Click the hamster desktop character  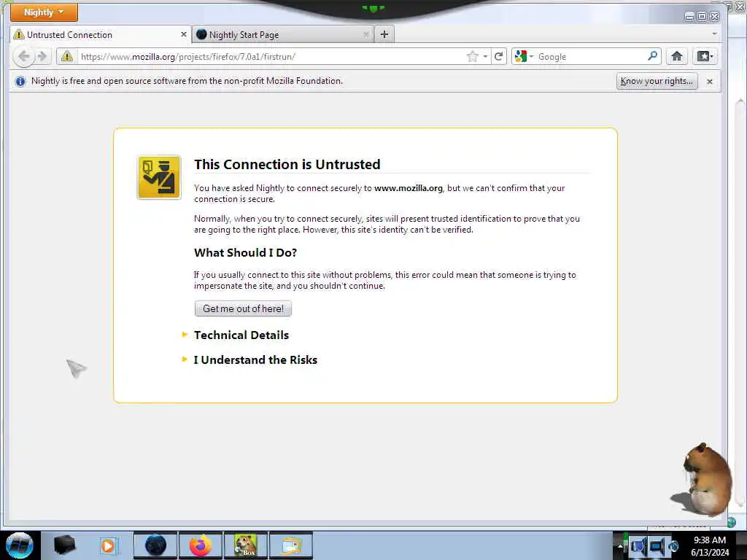tap(705, 480)
